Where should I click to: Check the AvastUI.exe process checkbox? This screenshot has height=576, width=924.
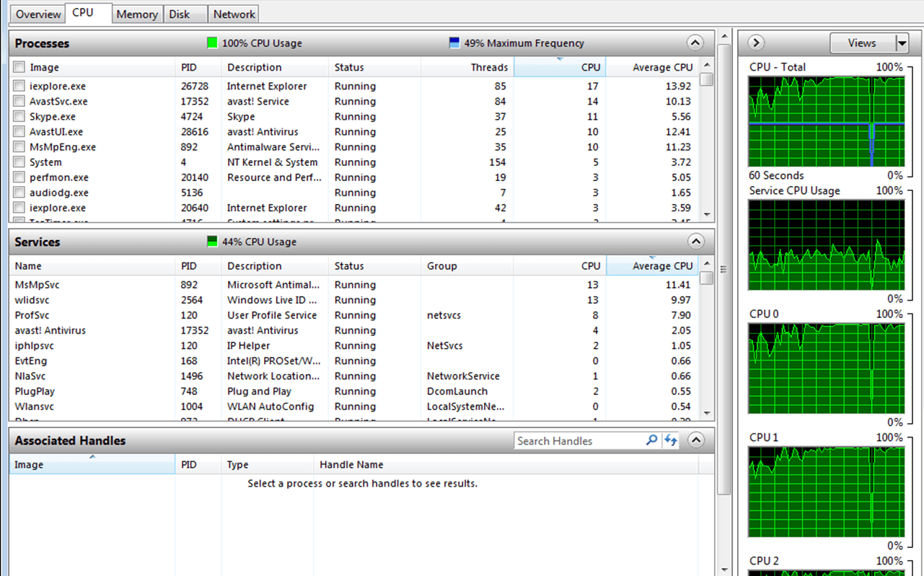pyautogui.click(x=19, y=131)
